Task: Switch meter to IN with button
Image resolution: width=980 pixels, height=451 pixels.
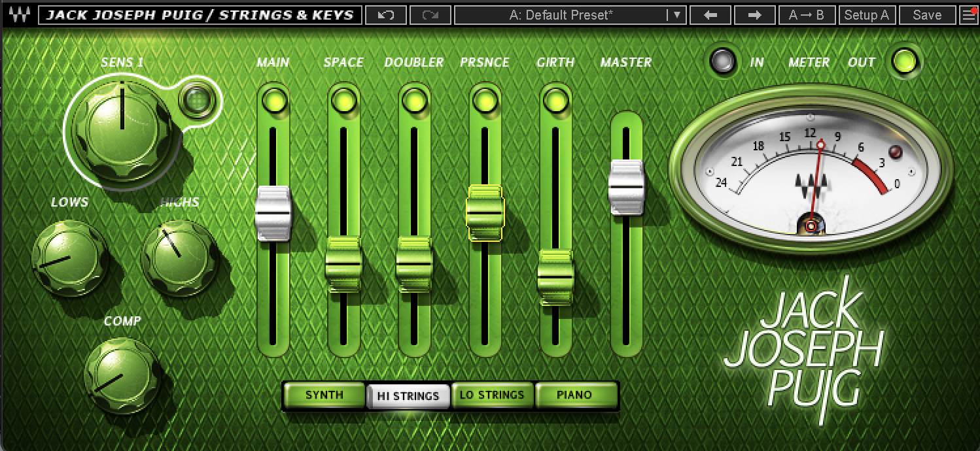Action: click(x=723, y=61)
